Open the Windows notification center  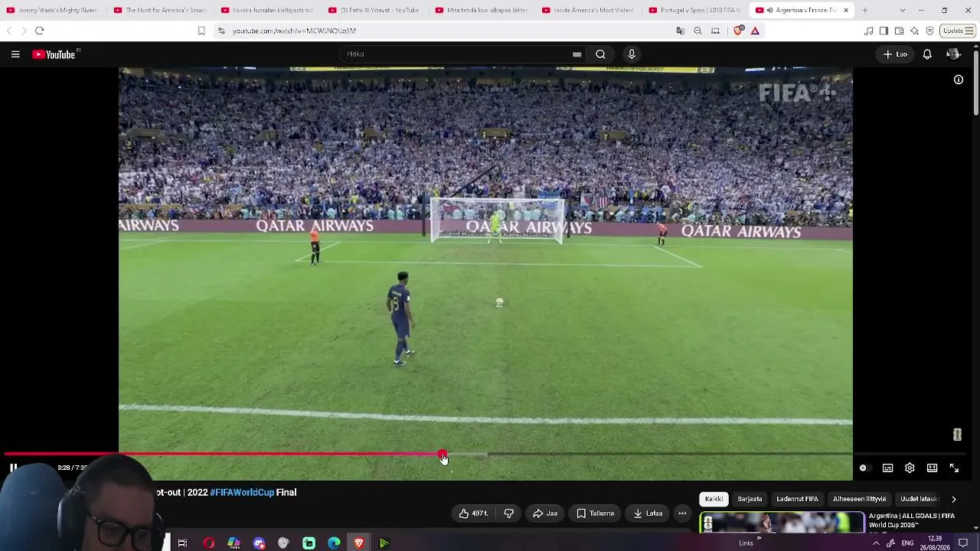pos(963,543)
